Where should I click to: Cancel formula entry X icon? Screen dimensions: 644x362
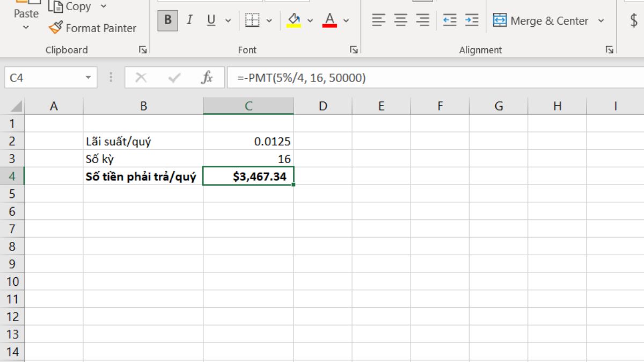pos(141,78)
